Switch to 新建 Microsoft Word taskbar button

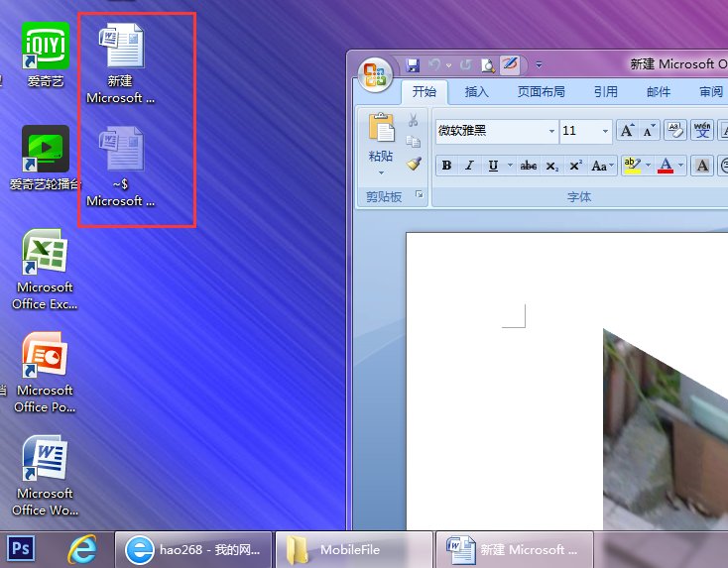coord(515,550)
